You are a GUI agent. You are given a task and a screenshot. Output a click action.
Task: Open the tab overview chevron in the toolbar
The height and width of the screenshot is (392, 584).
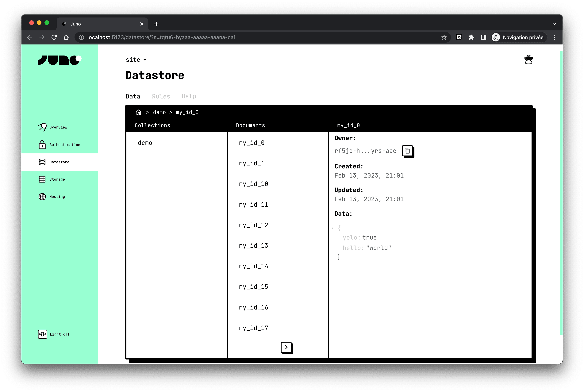point(554,24)
